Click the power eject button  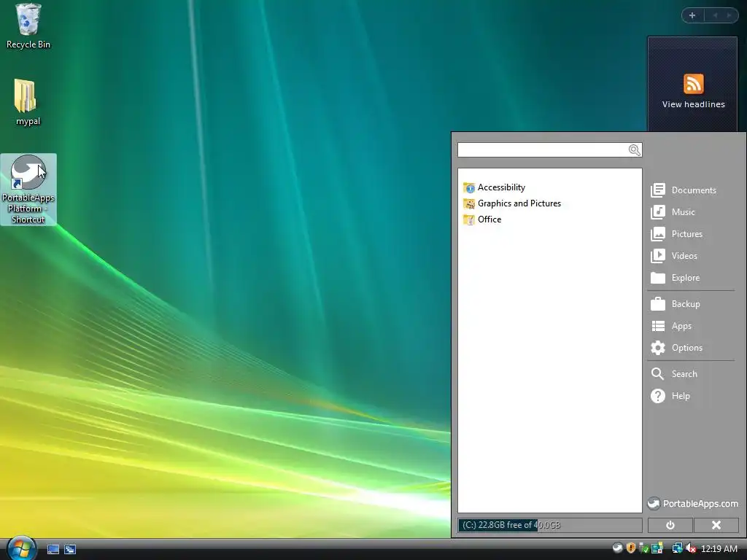coord(670,525)
